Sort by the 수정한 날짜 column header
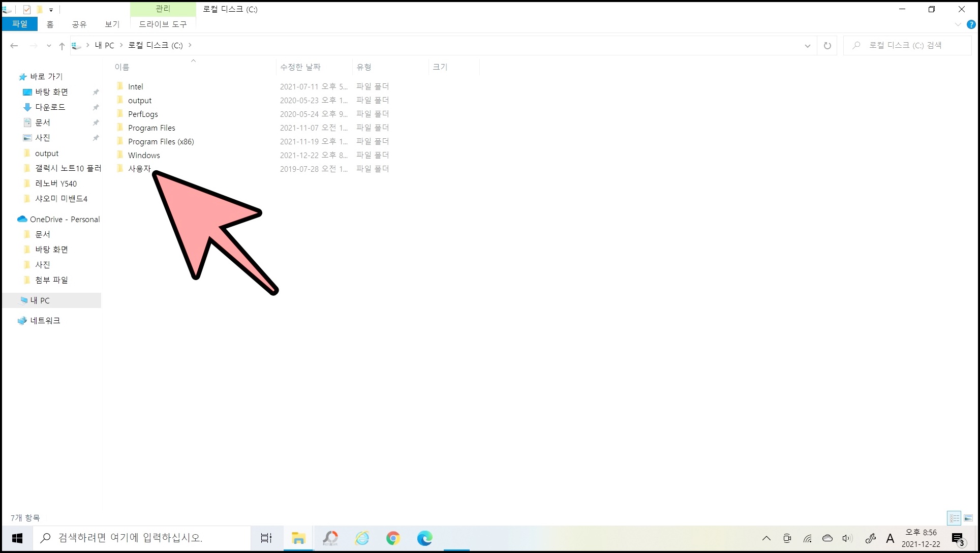Image resolution: width=980 pixels, height=553 pixels. [300, 67]
